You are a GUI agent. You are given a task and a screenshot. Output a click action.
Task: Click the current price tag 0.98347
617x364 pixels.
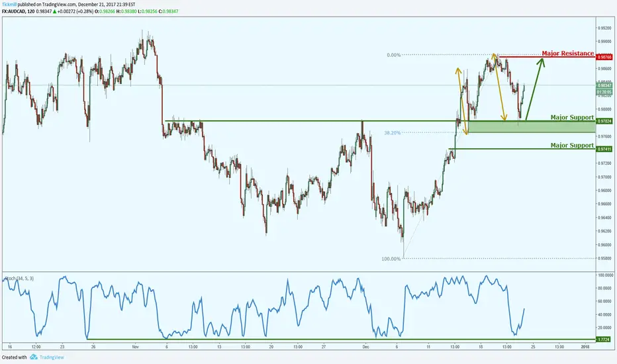pos(604,85)
